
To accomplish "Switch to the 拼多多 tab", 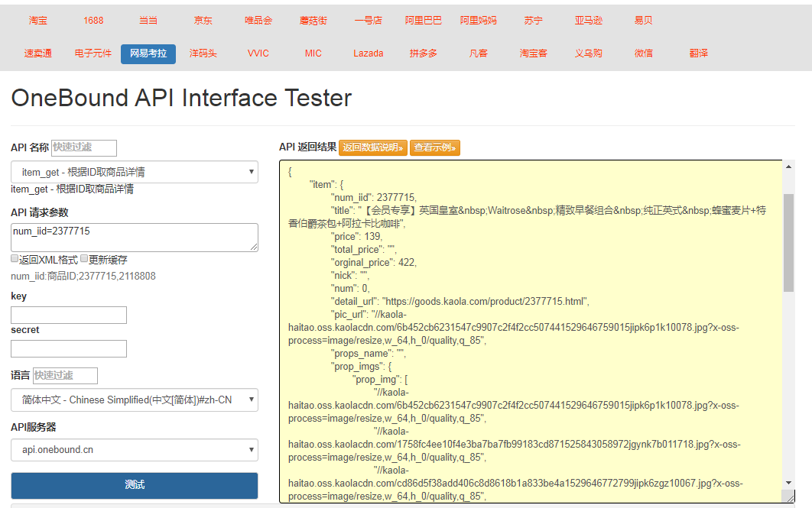I will pyautogui.click(x=423, y=53).
